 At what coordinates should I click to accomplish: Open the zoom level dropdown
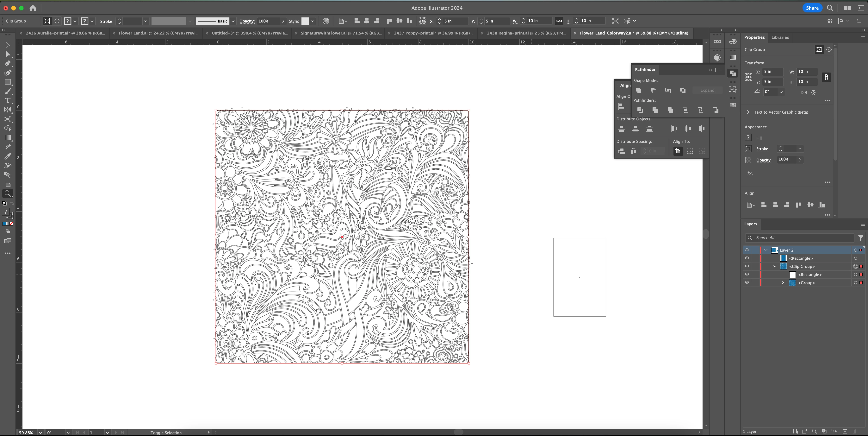[40, 433]
